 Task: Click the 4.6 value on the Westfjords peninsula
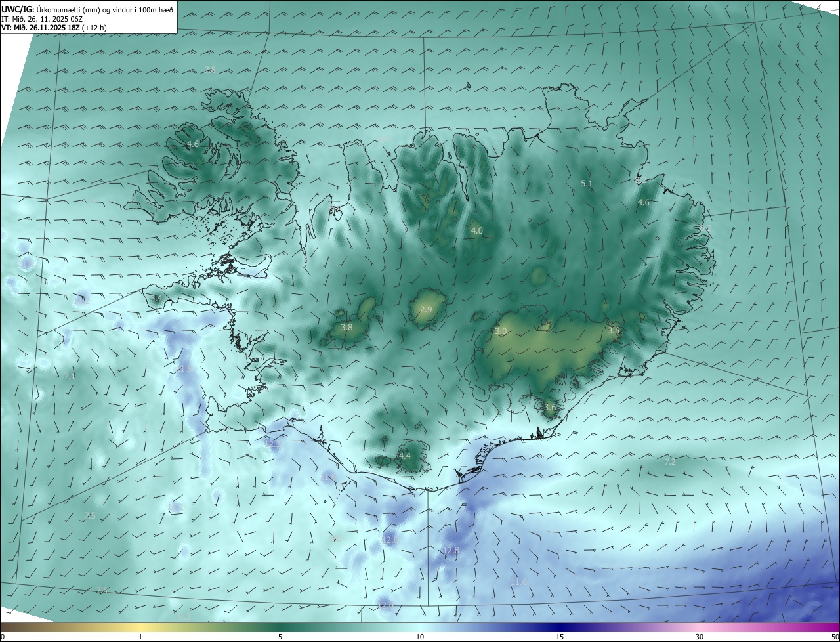pyautogui.click(x=193, y=144)
